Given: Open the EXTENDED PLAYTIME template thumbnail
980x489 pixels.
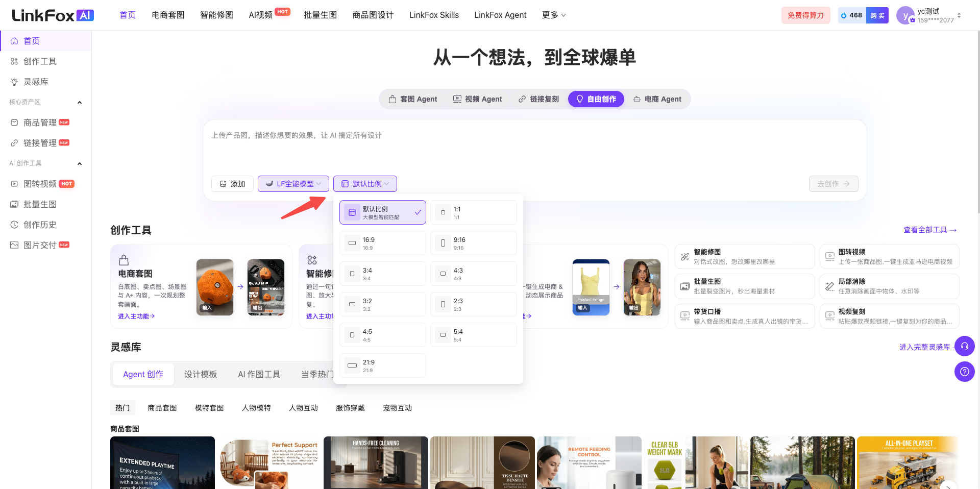Looking at the screenshot, I should pos(162,462).
